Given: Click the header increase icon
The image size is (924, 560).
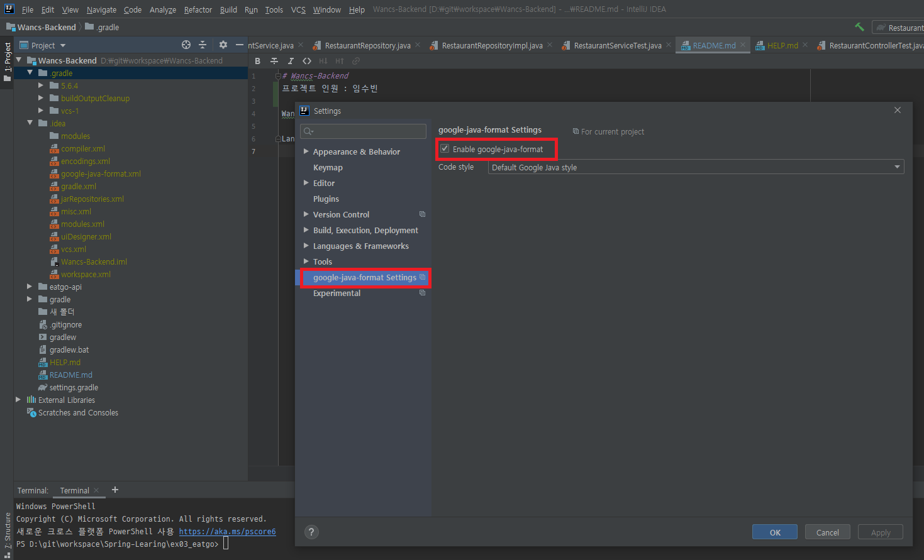Looking at the screenshot, I should [x=340, y=61].
